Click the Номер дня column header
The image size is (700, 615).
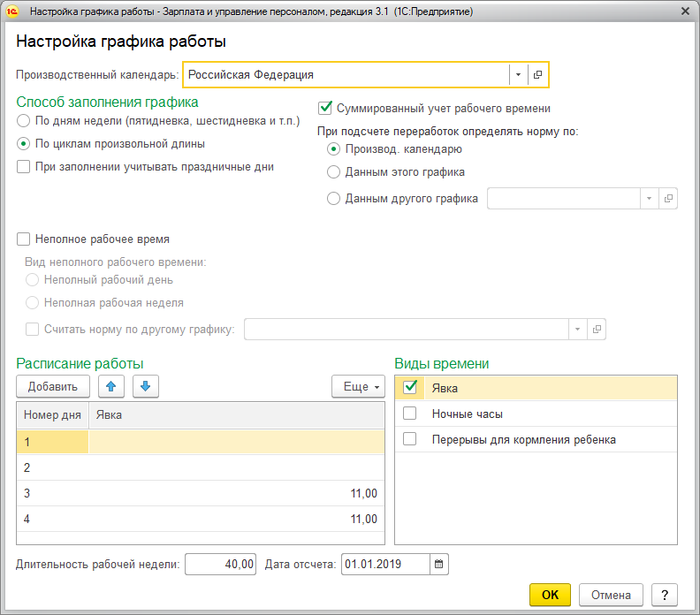53,415
